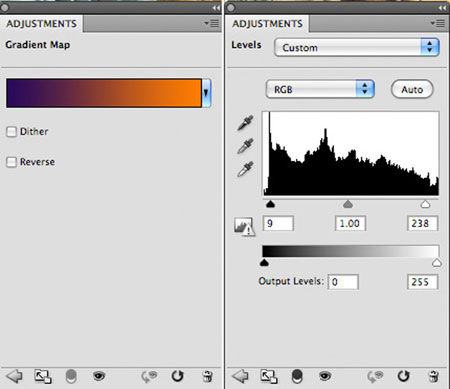Click clip to layer icon in Levels panel
This screenshot has height=389, width=450.
[297, 376]
